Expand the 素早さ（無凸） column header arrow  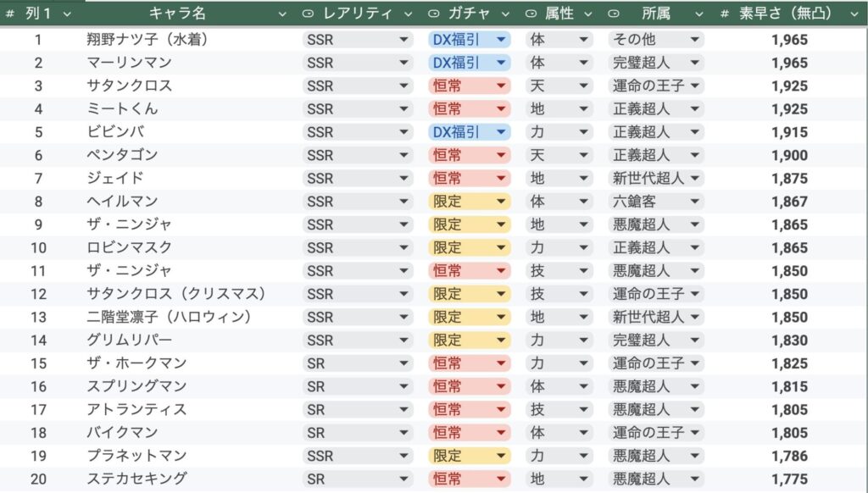pos(854,14)
